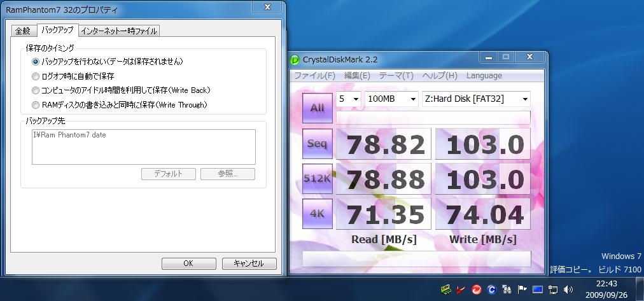
Task: Open the Trend Micro red swirl tray icon
Action: [x=477, y=290]
